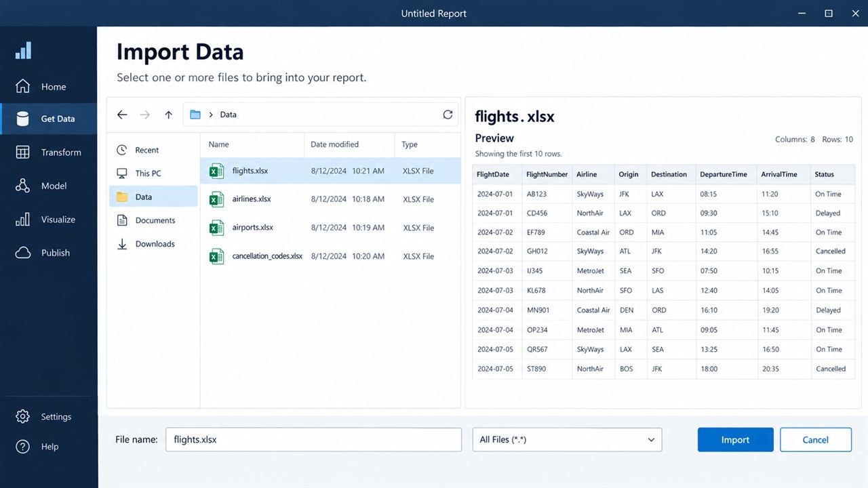Click the Settings gear icon
Image resolution: width=868 pixels, height=488 pixels.
(x=22, y=416)
